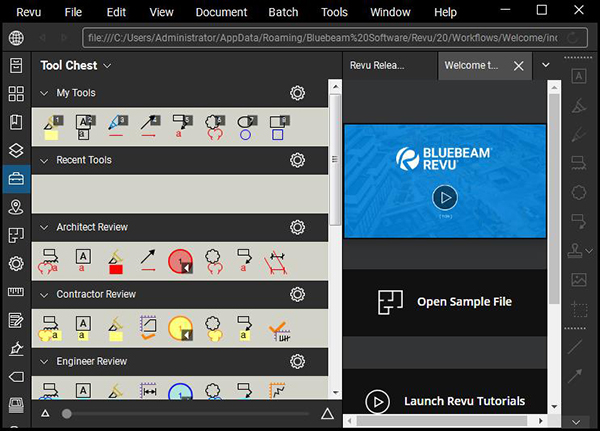The height and width of the screenshot is (431, 600).
Task: Collapse the Engineer Review section
Action: pos(44,362)
